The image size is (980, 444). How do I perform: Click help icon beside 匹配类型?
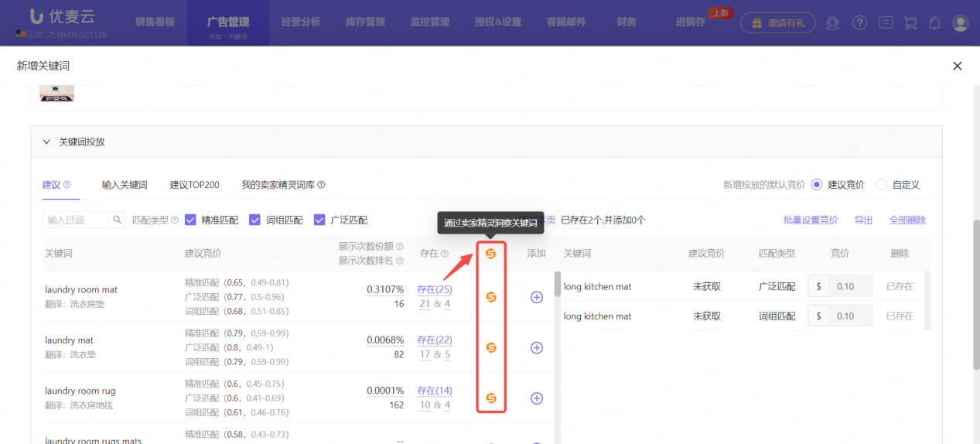coord(174,220)
